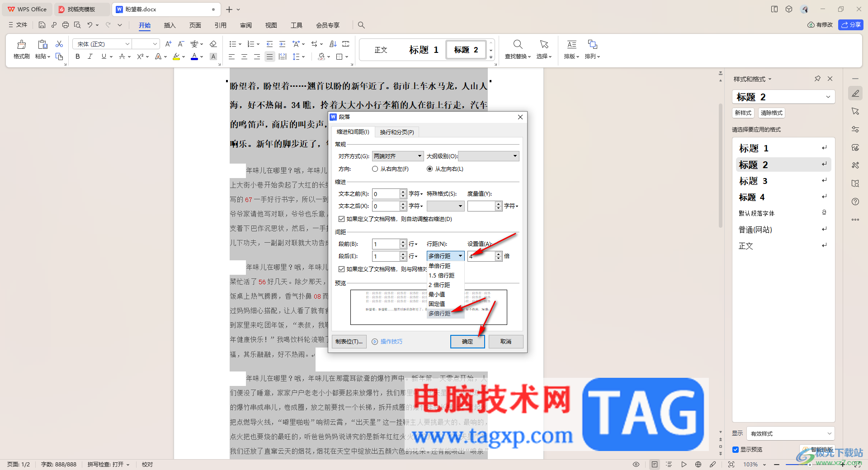Toggle Bold formatting
Screen dimensions: 868x470
78,56
